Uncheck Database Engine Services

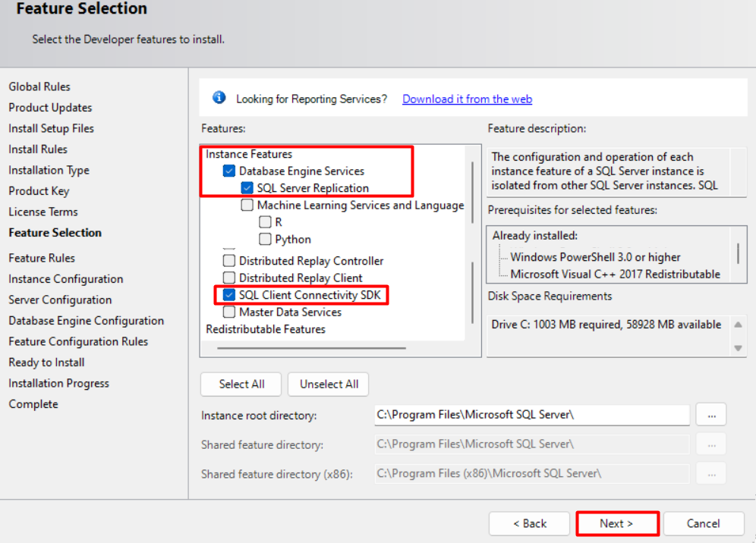[x=229, y=171]
